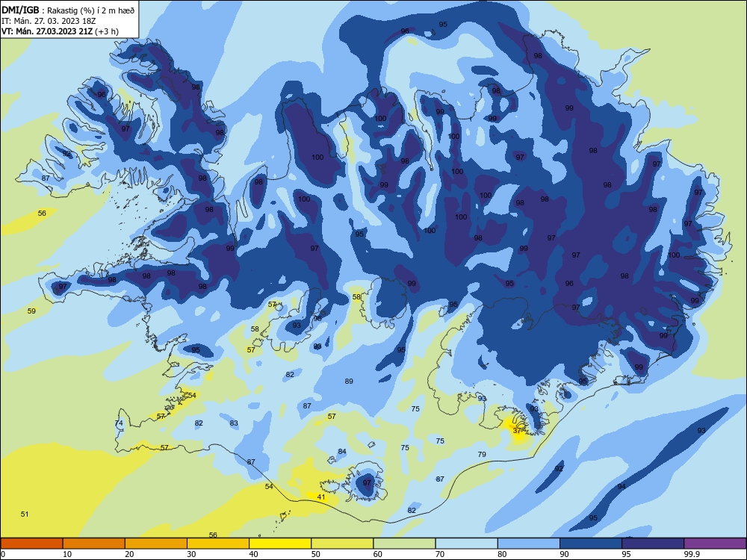Click the legend label '90'

click(565, 554)
